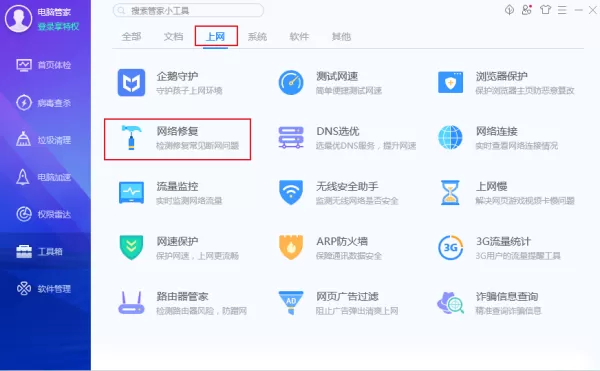Open the 诈骗信息查询 search icon
Viewport: 600px width, 371px height.
pos(450,303)
